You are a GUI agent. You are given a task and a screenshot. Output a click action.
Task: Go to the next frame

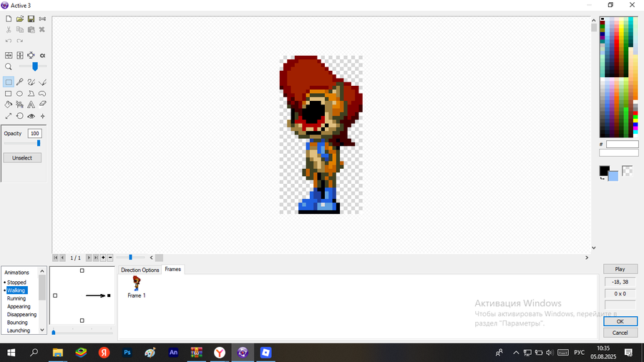coord(88,258)
